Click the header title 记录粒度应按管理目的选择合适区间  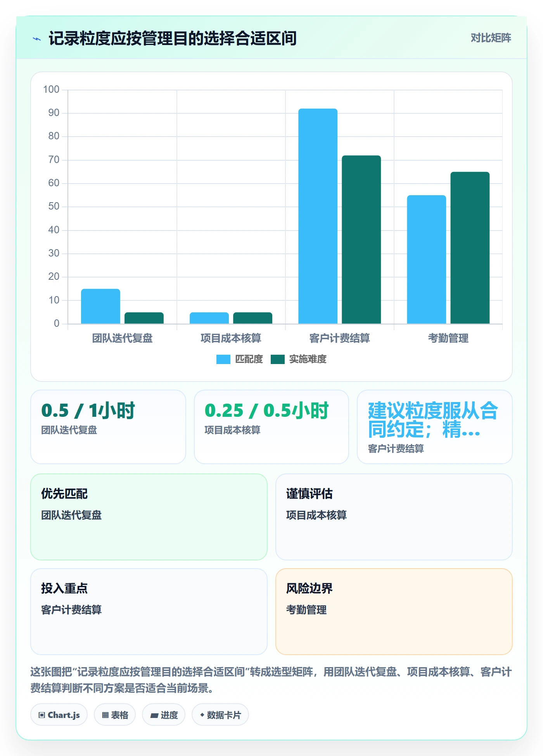coord(173,38)
